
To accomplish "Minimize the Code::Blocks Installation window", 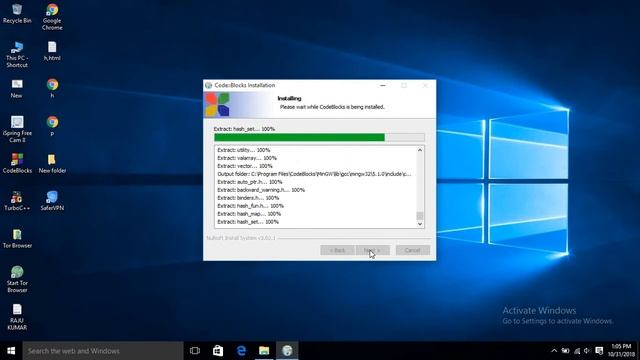I will 382,85.
